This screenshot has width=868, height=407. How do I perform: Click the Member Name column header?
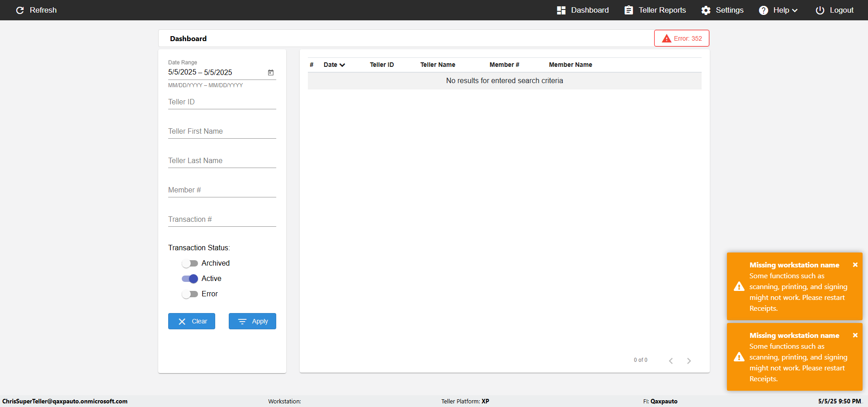[x=571, y=65]
